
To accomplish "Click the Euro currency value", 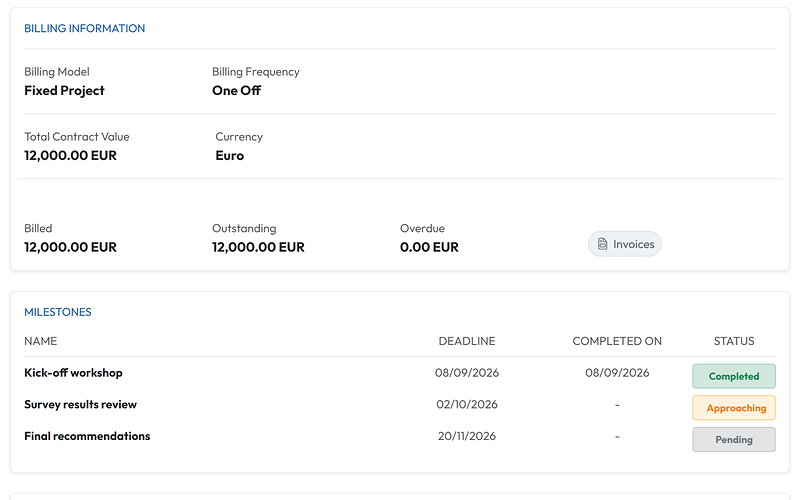I will tap(230, 155).
